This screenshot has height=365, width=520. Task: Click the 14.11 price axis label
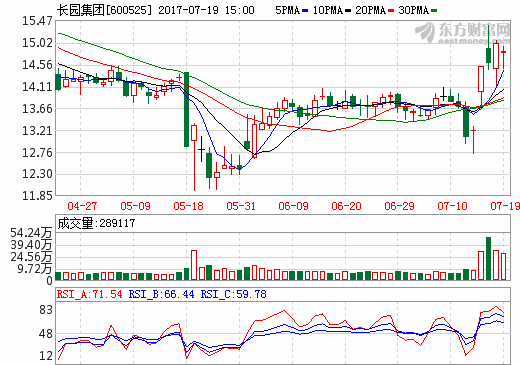[x=37, y=87]
